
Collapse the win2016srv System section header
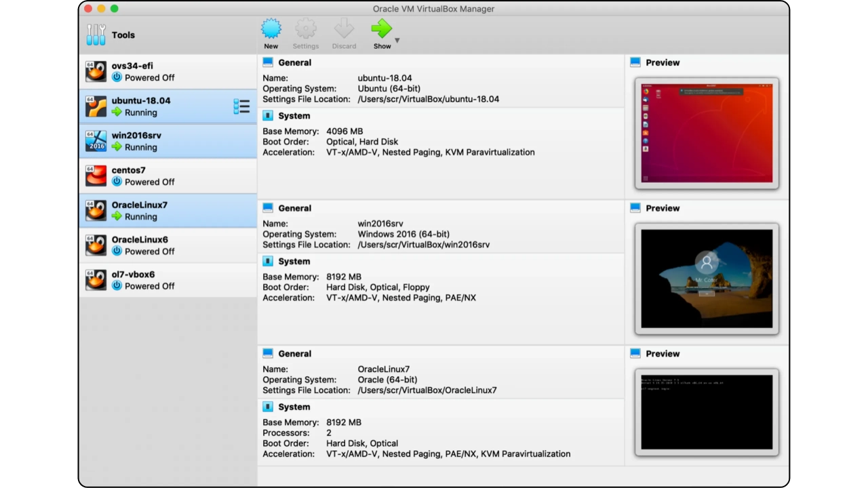pos(294,262)
